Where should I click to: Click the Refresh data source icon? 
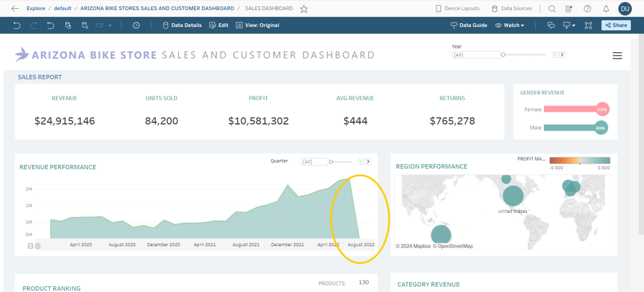[x=67, y=25]
